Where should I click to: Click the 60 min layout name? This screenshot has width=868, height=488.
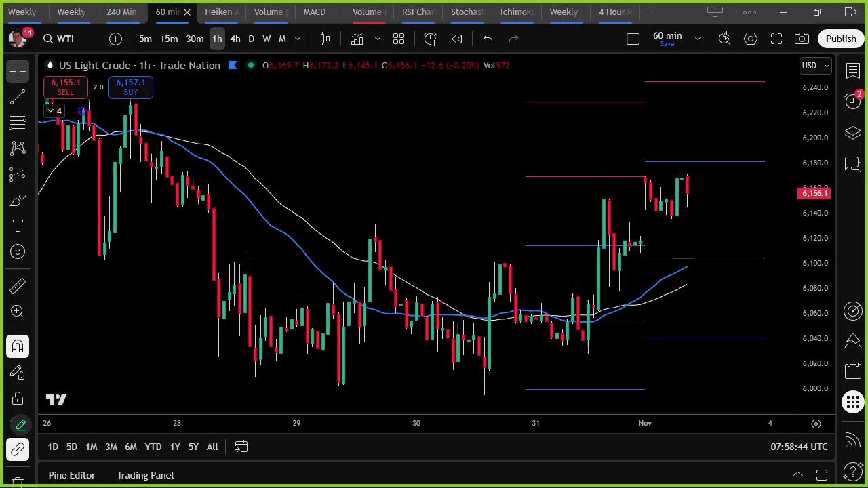click(x=667, y=35)
